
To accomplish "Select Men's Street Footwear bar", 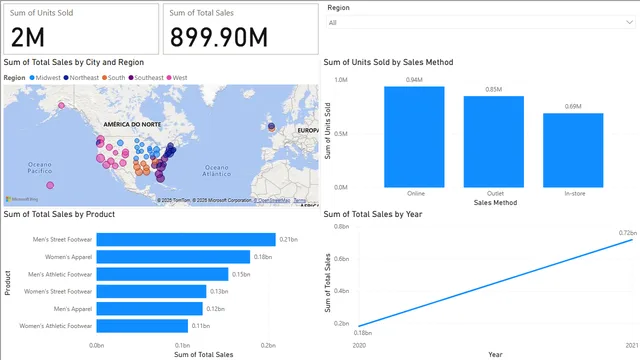I will tap(186, 240).
